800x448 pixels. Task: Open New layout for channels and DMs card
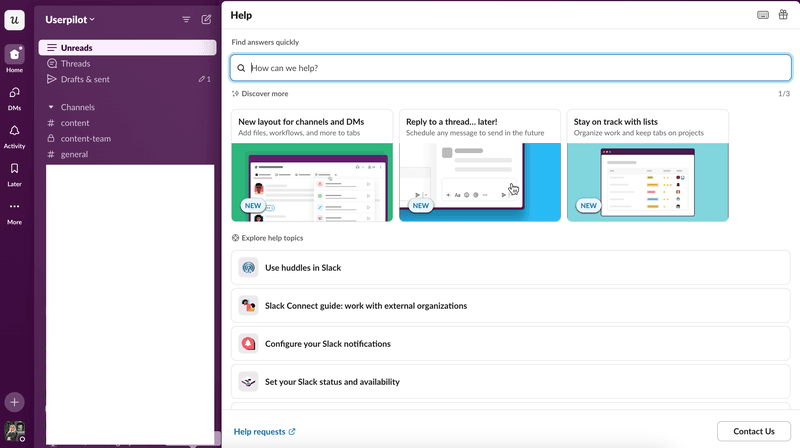312,165
